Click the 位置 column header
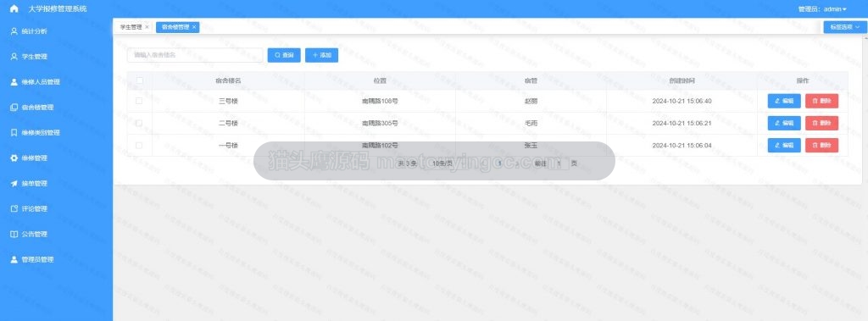The image size is (868, 321). (x=380, y=80)
